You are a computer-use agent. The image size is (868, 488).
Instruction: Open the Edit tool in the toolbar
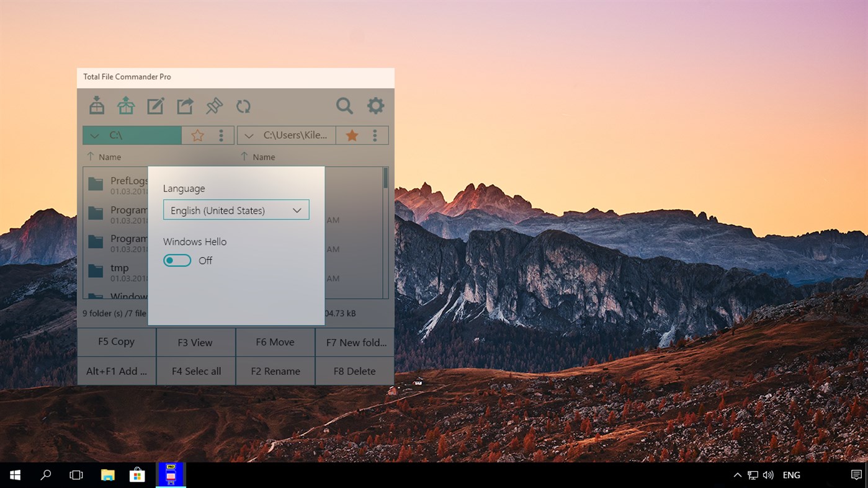[x=155, y=105]
